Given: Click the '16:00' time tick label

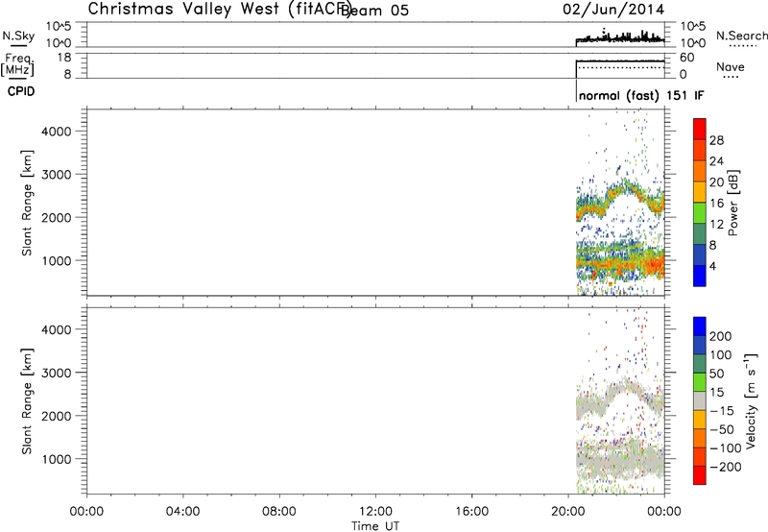Looking at the screenshot, I should tap(471, 512).
